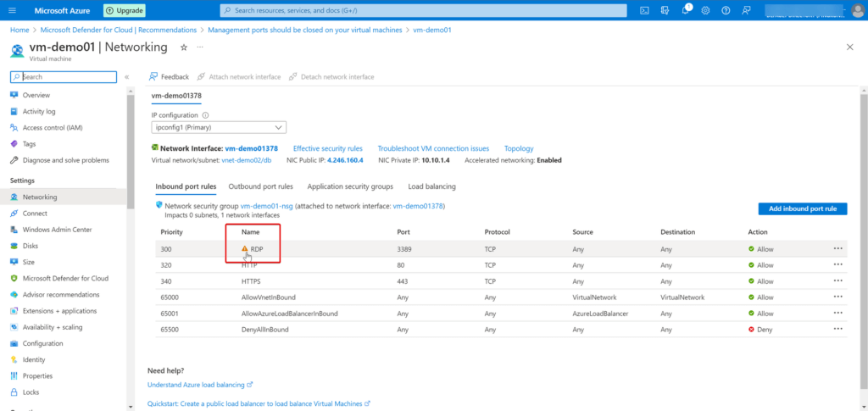Screen dimensions: 868x411
Task: Open Topology link
Action: (519, 148)
